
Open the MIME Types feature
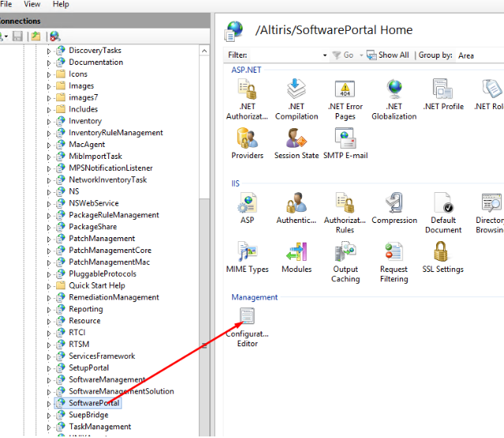tap(247, 253)
